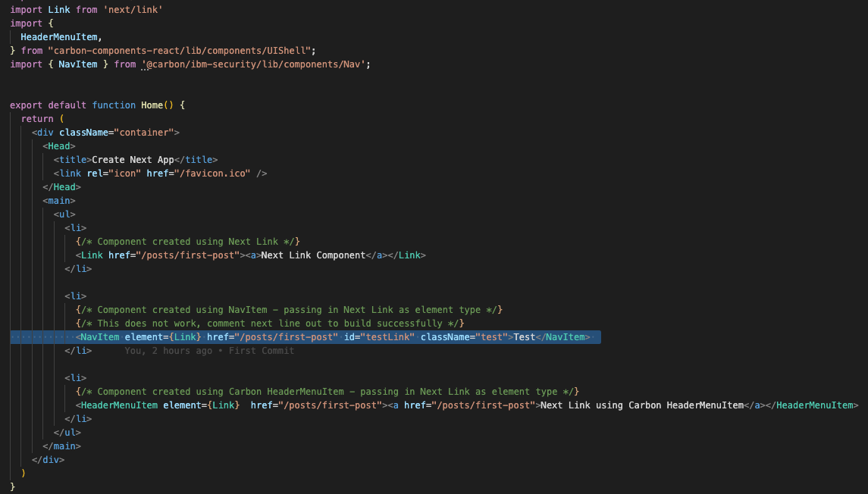The image size is (868, 494).
Task: Click className="container" attribute value
Action: 144,133
